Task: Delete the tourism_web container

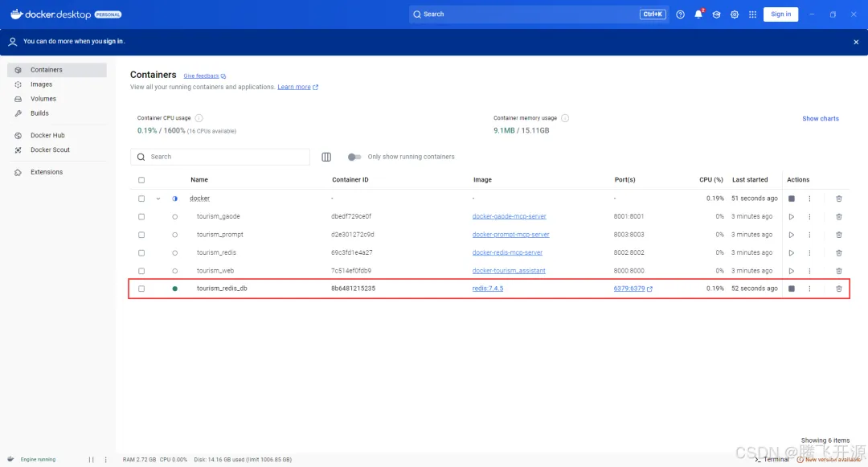Action: (838, 271)
